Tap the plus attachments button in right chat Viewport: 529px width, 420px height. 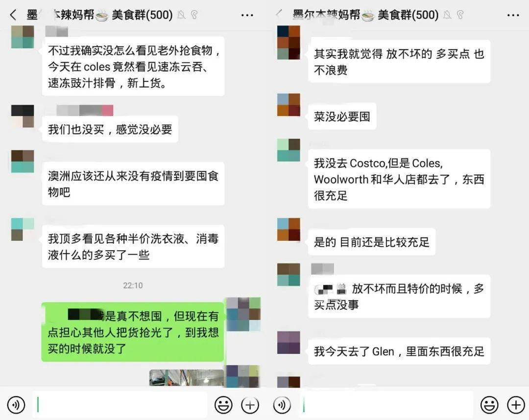point(516,404)
